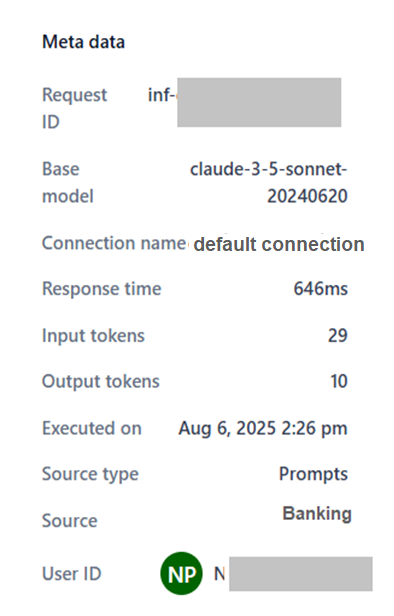Select the Executed on label
394x616 pixels.
coord(92,428)
